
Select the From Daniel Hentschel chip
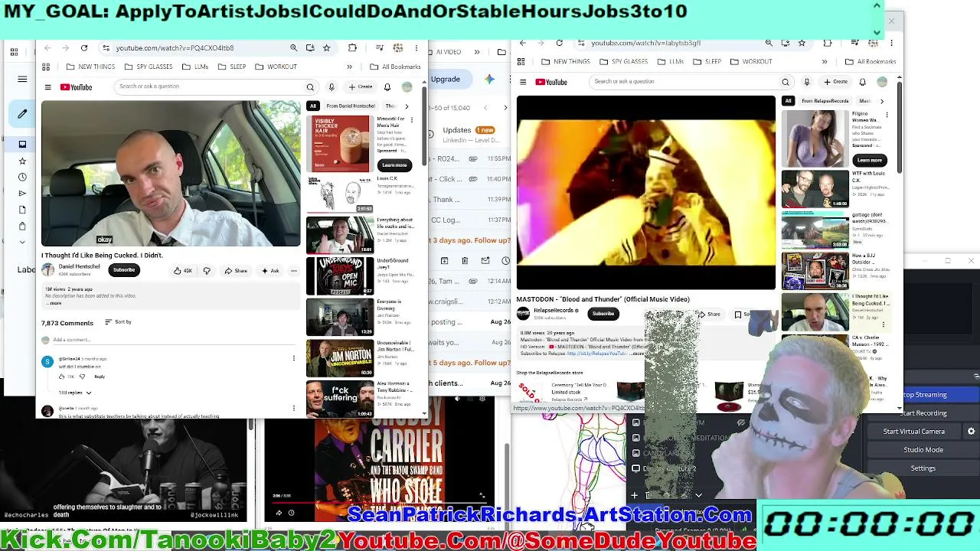point(351,106)
